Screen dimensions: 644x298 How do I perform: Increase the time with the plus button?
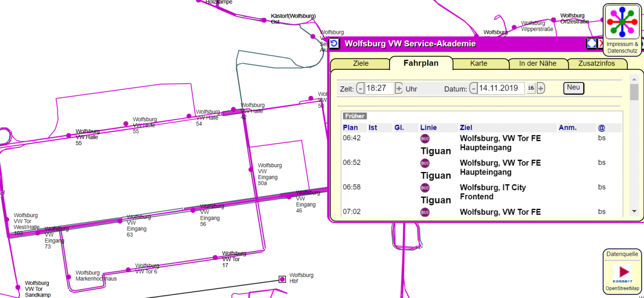point(399,88)
